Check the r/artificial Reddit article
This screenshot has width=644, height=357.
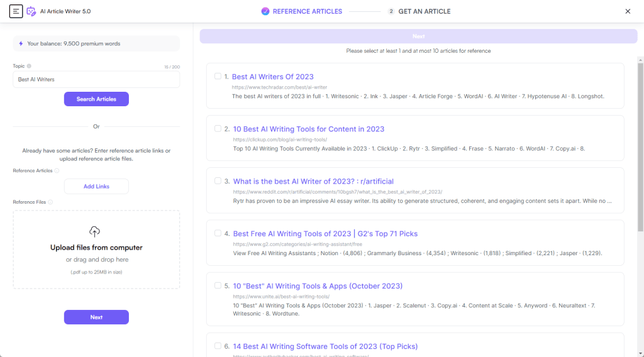[218, 181]
